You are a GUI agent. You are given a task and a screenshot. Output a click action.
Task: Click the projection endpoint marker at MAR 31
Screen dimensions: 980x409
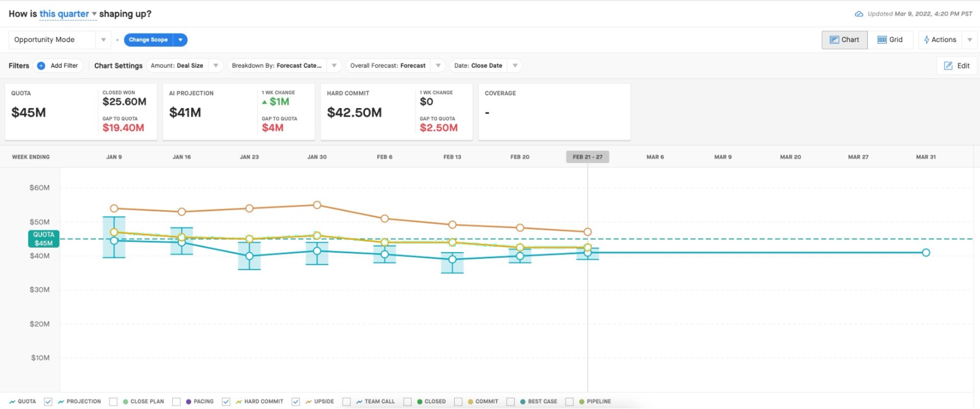coord(926,253)
